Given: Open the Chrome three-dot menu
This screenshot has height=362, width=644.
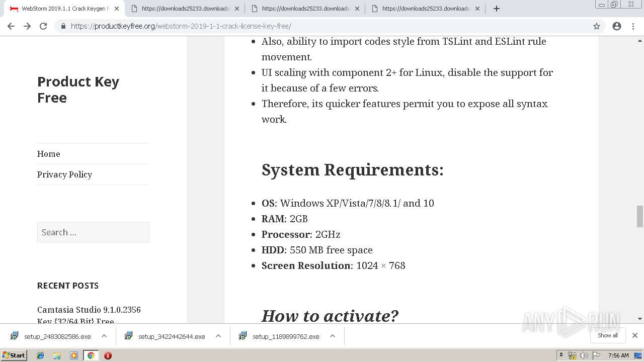Looking at the screenshot, I should (x=633, y=26).
